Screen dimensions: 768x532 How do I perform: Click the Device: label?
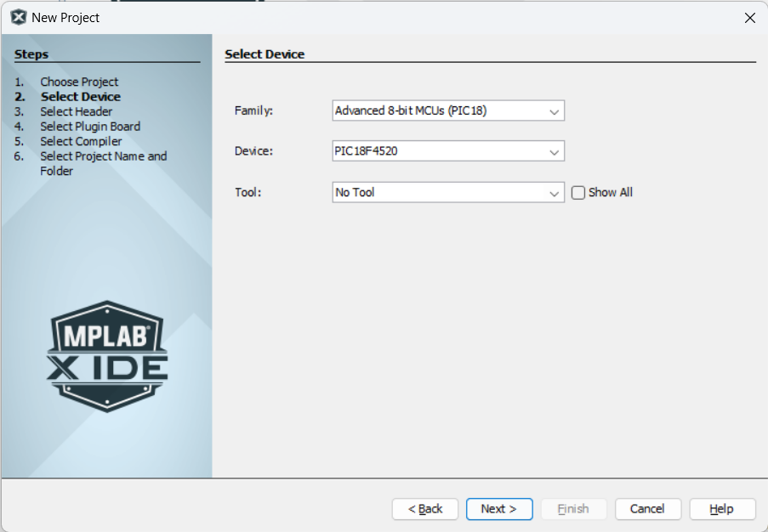tap(253, 151)
